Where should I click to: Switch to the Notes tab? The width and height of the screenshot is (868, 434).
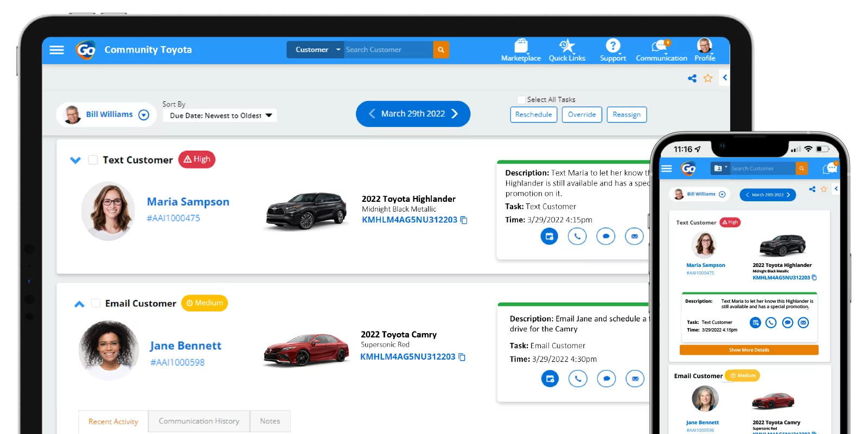point(270,421)
